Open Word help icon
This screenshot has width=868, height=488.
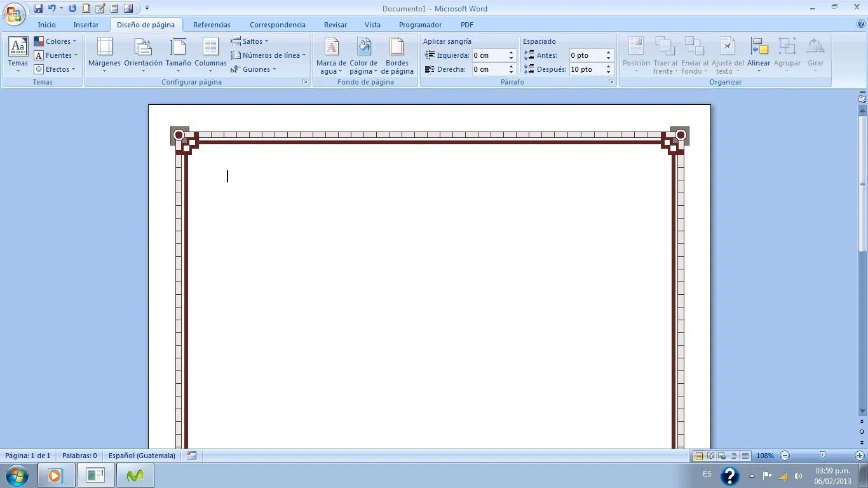coord(861,24)
